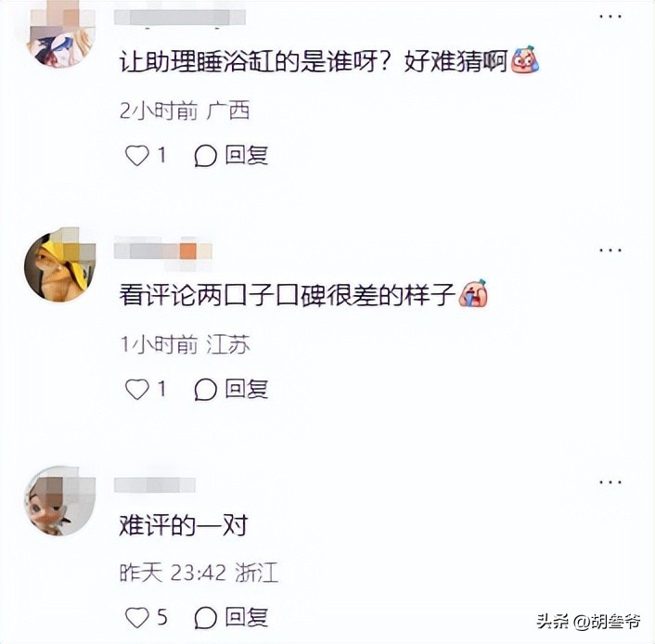655x644 pixels.
Task: Open blurred username of first commenter
Action: coord(180,18)
